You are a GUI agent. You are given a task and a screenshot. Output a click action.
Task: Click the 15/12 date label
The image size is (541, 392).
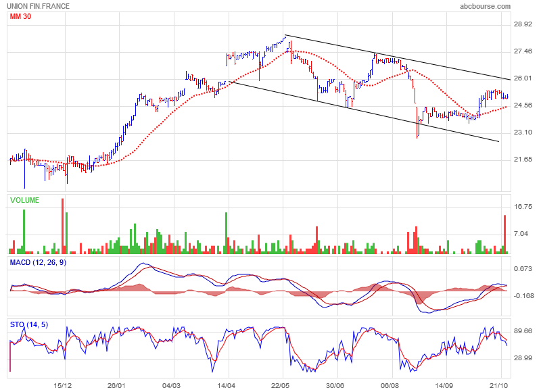pos(62,385)
